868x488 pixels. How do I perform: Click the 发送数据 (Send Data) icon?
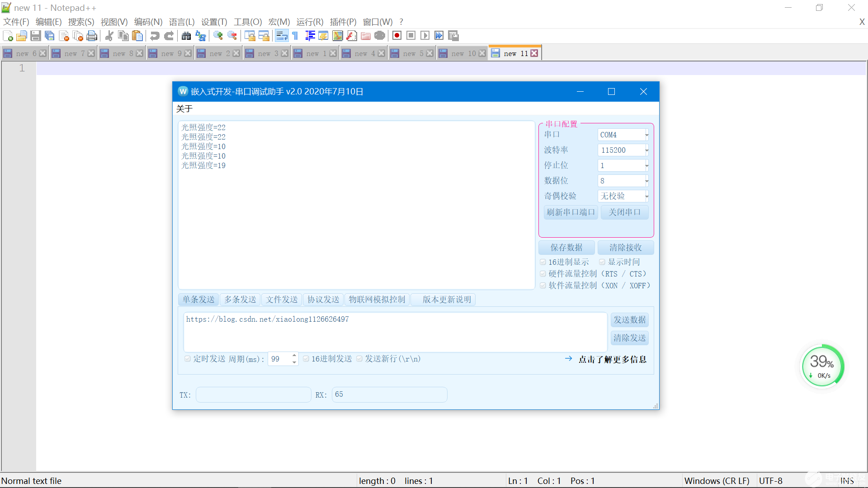pos(630,319)
